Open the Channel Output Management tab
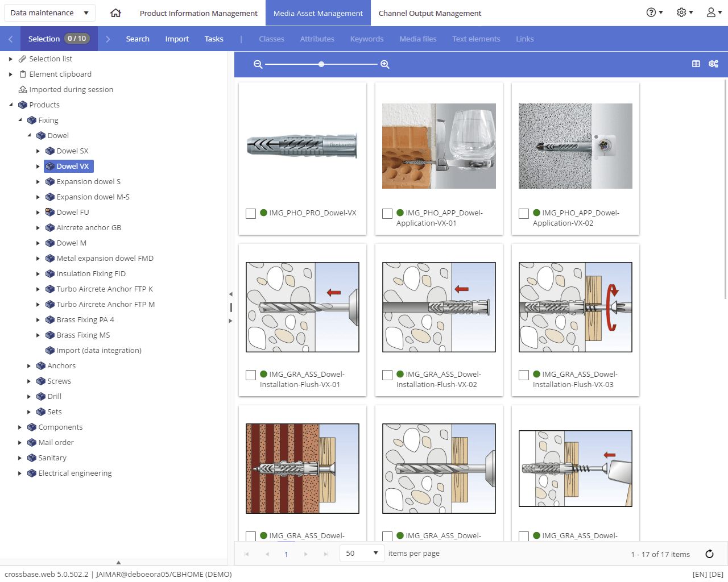 [430, 13]
